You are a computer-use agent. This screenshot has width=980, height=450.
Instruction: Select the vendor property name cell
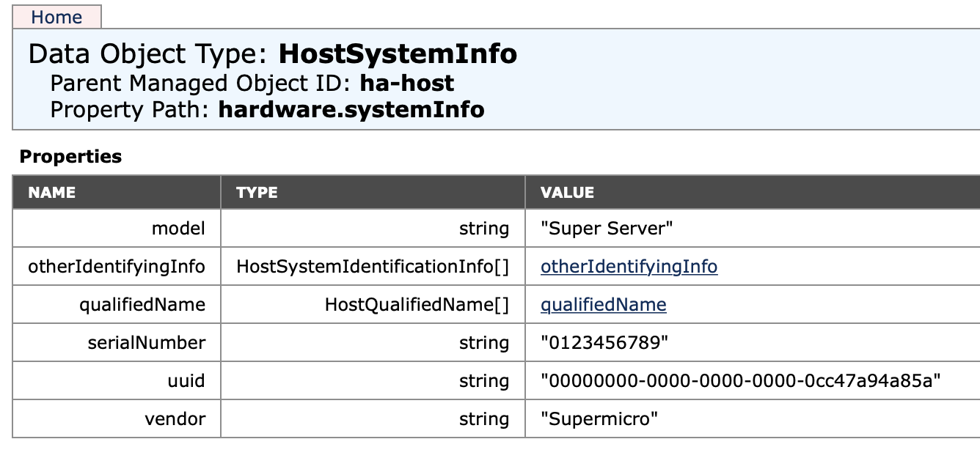click(x=175, y=419)
